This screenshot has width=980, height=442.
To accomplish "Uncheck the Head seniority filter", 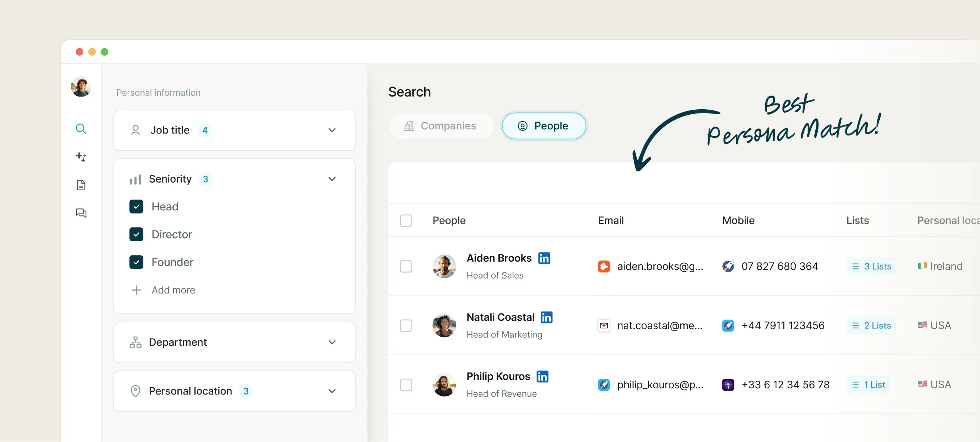I will point(136,207).
